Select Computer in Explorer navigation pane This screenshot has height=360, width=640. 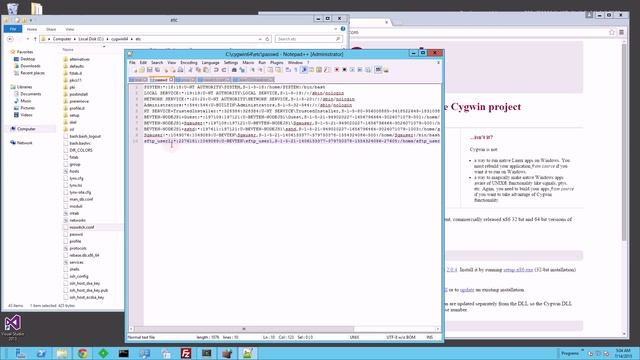26,129
